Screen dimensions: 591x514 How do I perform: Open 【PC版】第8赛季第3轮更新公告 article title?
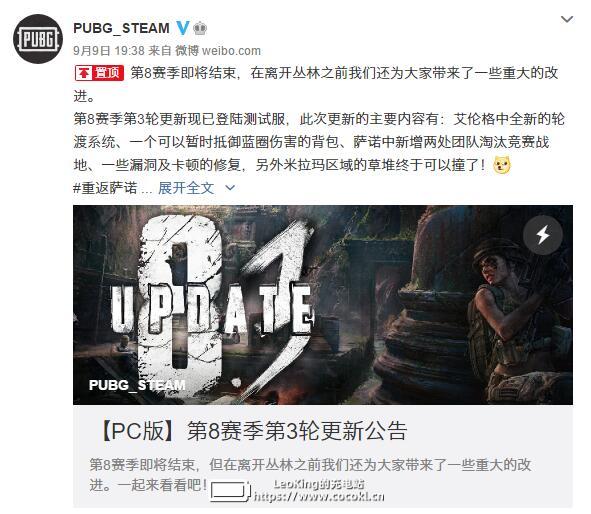click(252, 431)
